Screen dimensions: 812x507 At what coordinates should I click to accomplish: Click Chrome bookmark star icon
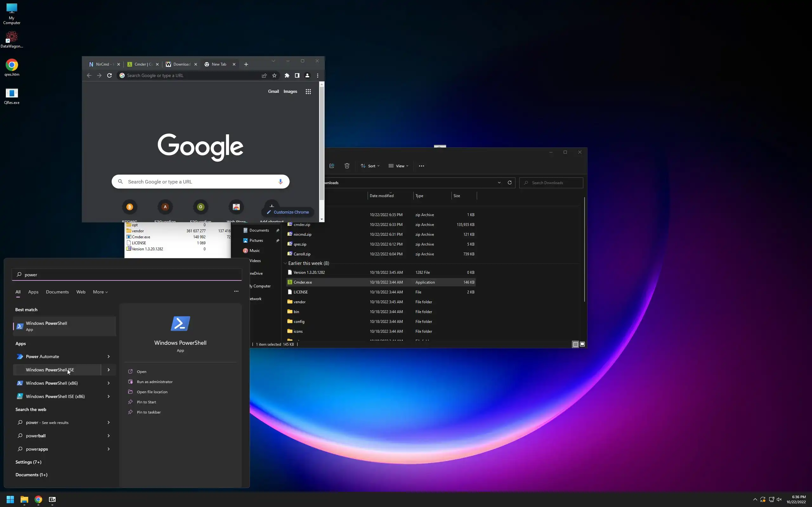coord(274,75)
